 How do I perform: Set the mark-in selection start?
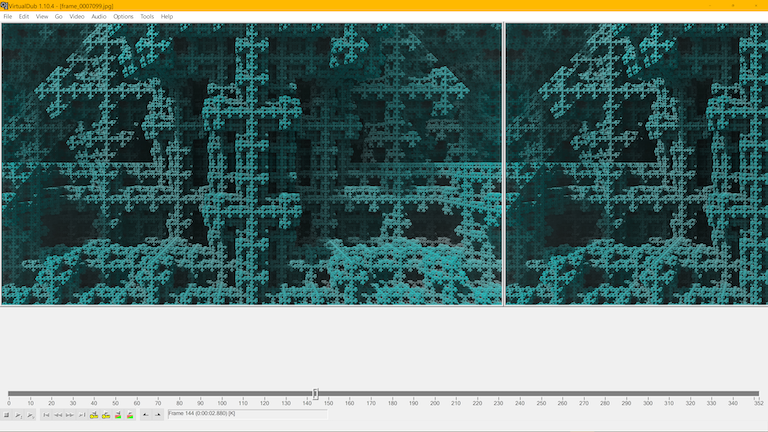coord(146,415)
